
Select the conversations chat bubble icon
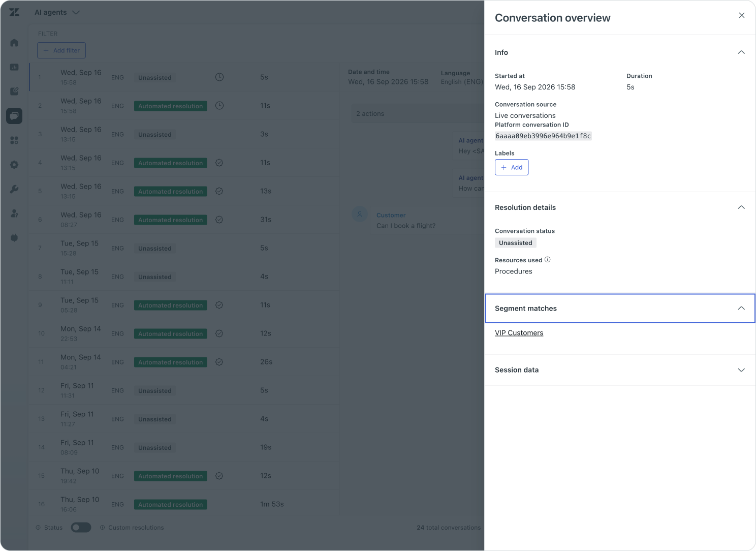pos(14,116)
